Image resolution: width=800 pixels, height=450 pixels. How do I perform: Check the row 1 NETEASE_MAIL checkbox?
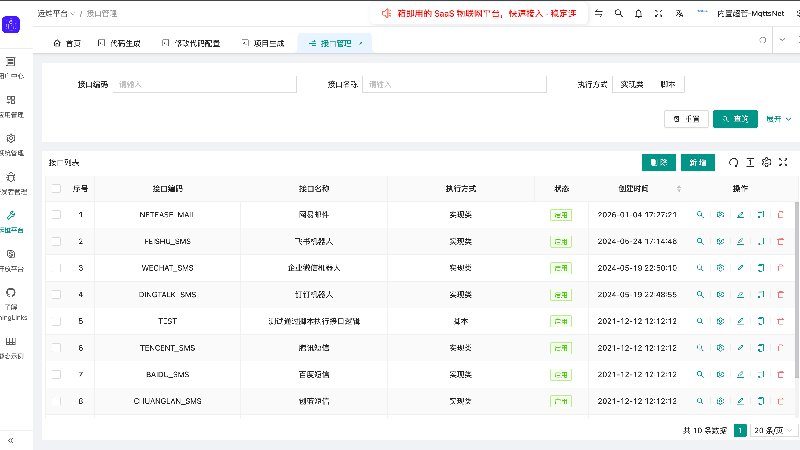click(56, 215)
